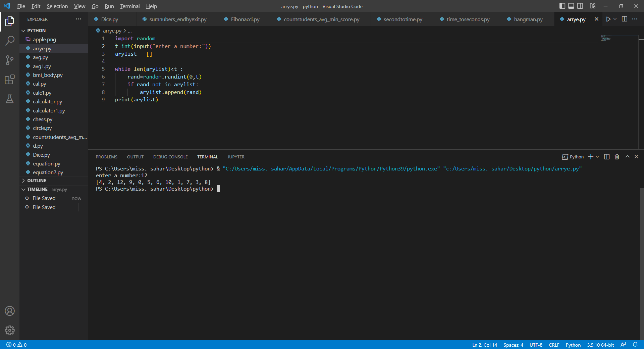This screenshot has height=349, width=644.
Task: Toggle bottom panel visibility
Action: point(571,6)
